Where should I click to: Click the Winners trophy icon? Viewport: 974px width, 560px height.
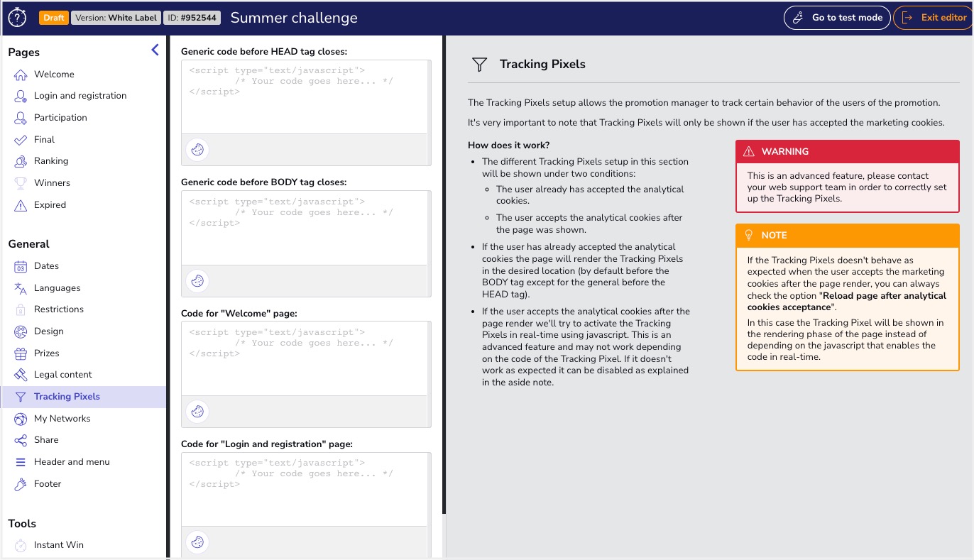click(21, 183)
